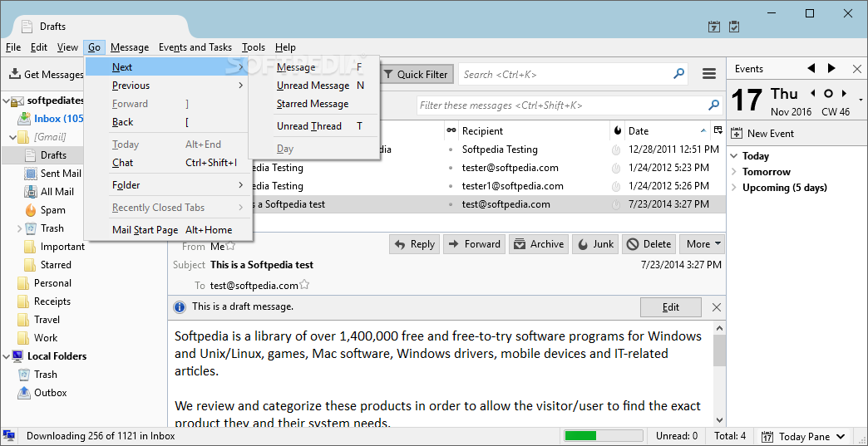This screenshot has height=446, width=868.
Task: Expand the Tomorrow section in Events
Action: (735, 172)
